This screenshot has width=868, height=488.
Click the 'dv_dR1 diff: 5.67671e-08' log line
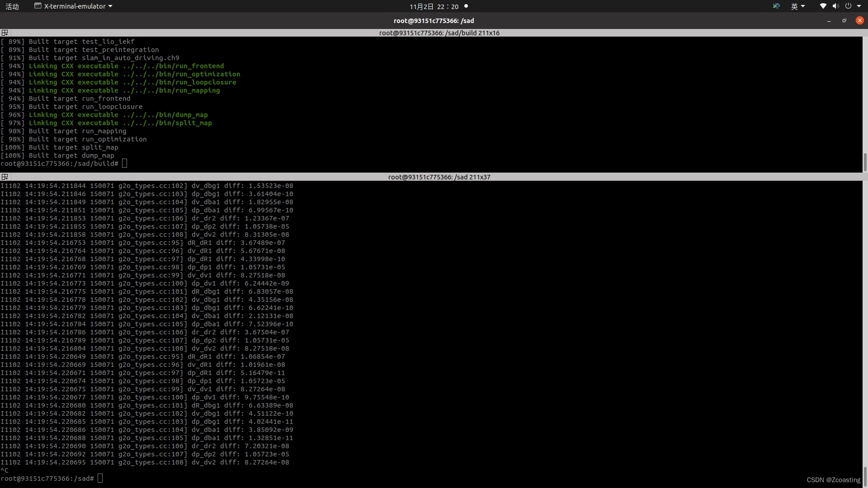tap(143, 251)
